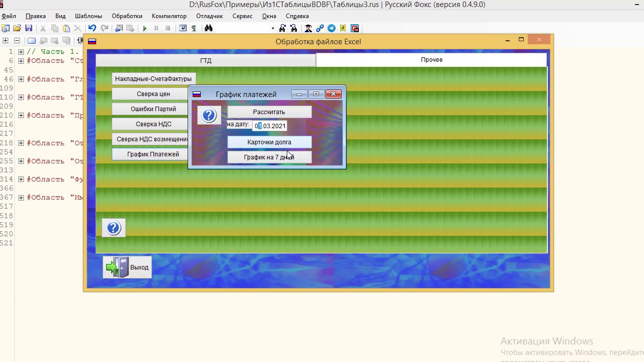Open Find with the binoculars icon
This screenshot has width=644, height=362.
pyautogui.click(x=208, y=28)
